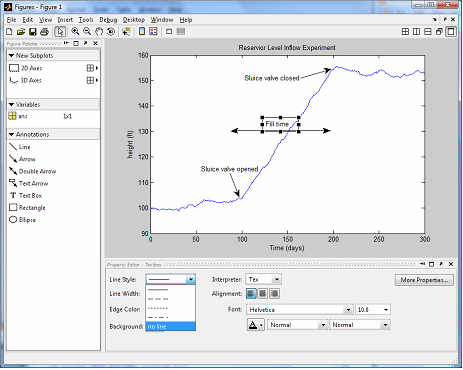Screen dimensions: 463x370
Task: Open the 2D Axes grid layout chooser
Action: pos(92,68)
